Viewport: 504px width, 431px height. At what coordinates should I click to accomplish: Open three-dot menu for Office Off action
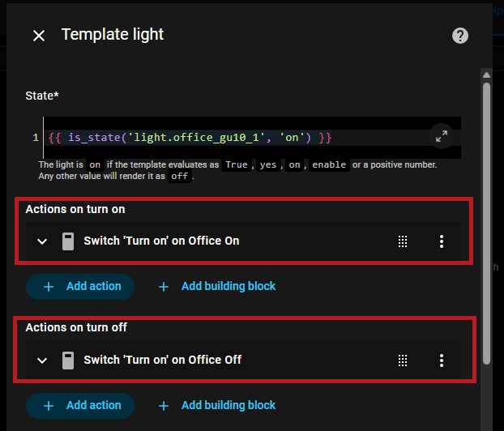click(442, 360)
